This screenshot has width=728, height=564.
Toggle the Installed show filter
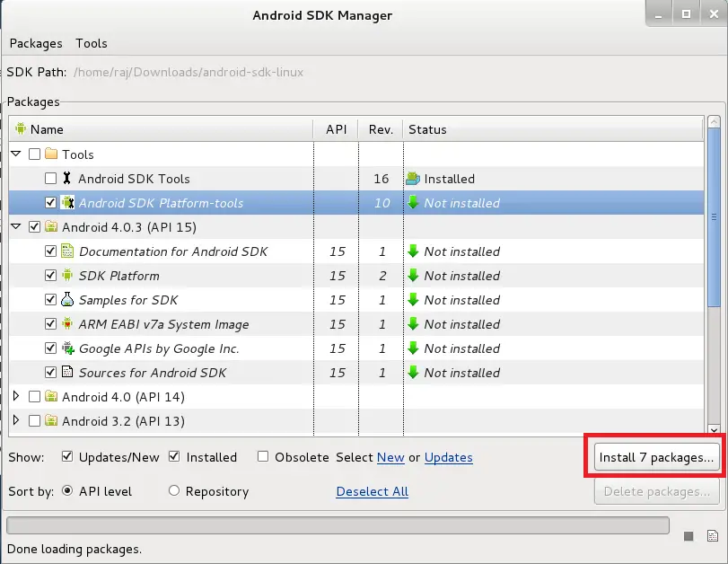point(174,457)
